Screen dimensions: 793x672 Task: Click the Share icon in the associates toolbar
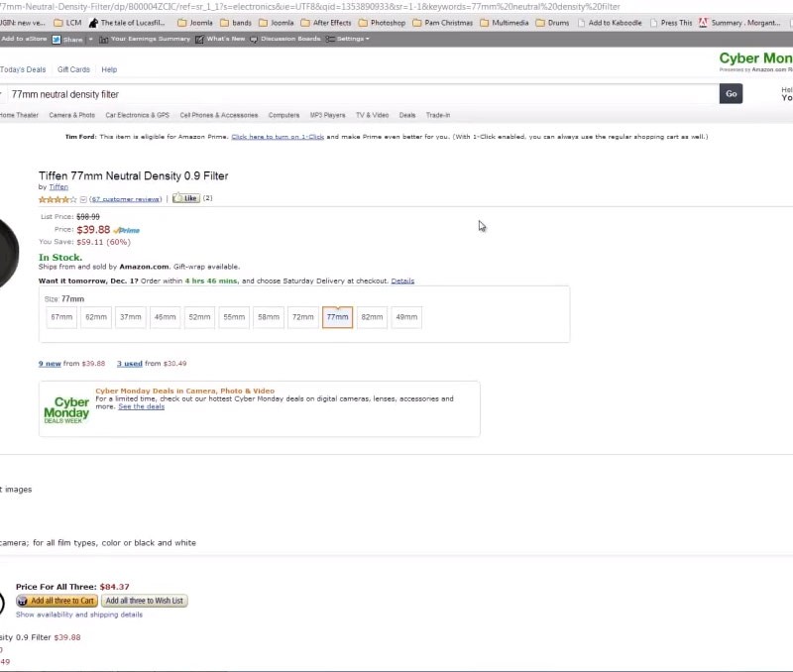pos(68,39)
